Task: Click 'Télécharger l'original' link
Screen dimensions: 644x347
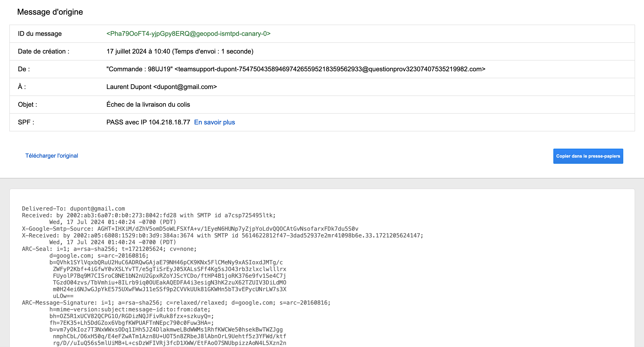Action: click(52, 156)
